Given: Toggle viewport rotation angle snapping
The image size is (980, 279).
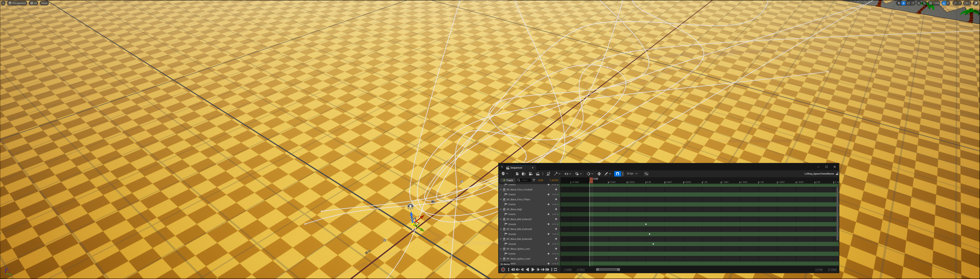Looking at the screenshot, I should [x=944, y=3].
